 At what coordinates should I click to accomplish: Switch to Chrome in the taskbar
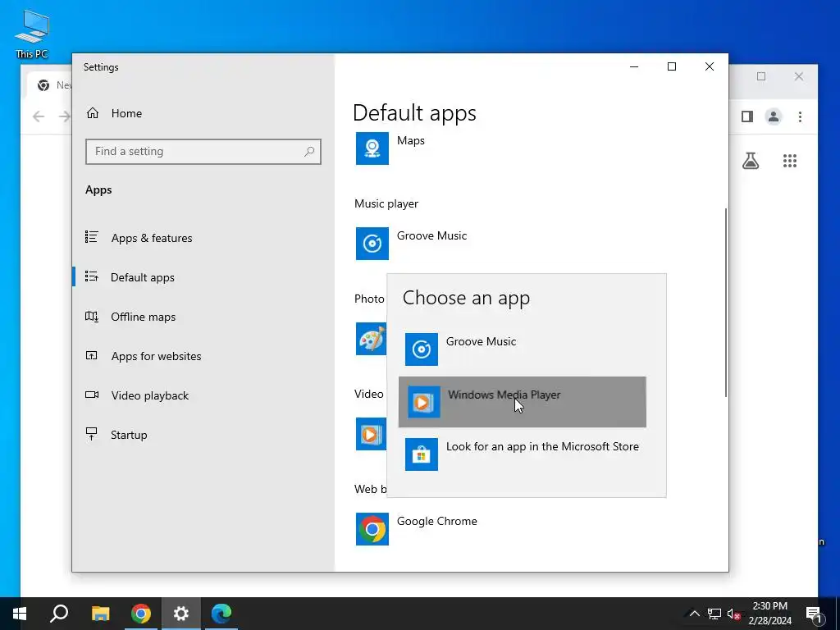coord(140,614)
